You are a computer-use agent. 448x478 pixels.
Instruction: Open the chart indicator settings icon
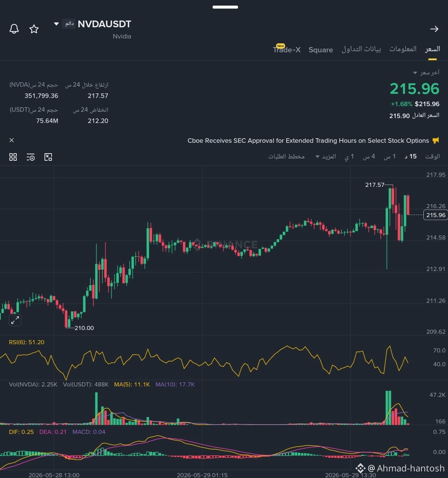click(x=31, y=157)
